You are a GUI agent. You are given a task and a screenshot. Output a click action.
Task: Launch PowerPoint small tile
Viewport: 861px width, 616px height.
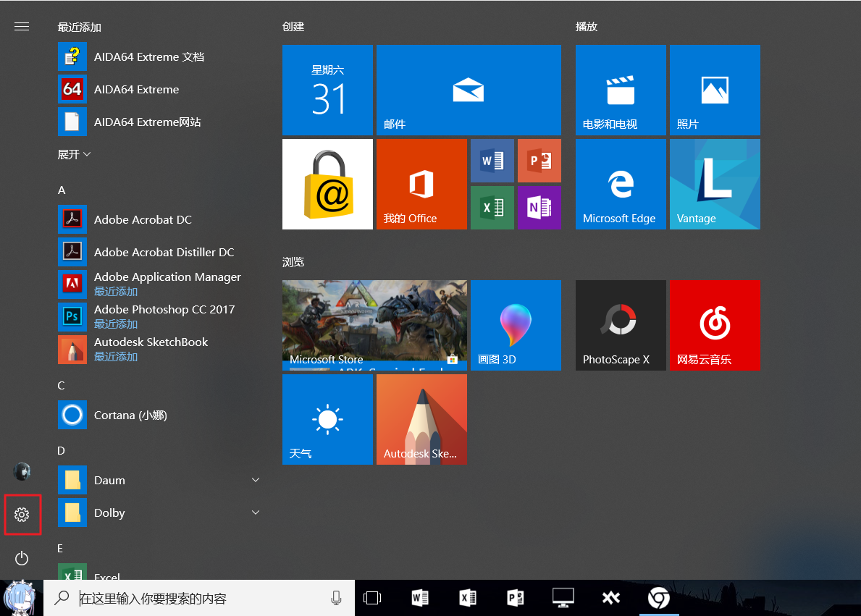click(x=539, y=160)
